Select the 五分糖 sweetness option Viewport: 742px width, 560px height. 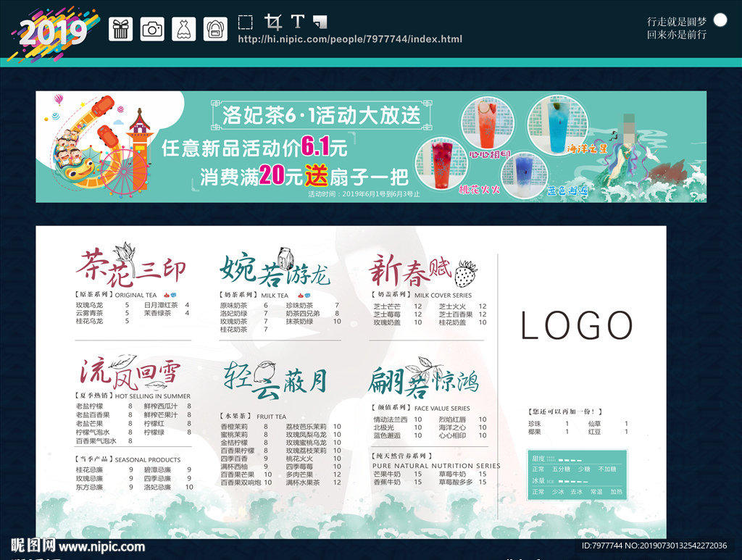(562, 469)
